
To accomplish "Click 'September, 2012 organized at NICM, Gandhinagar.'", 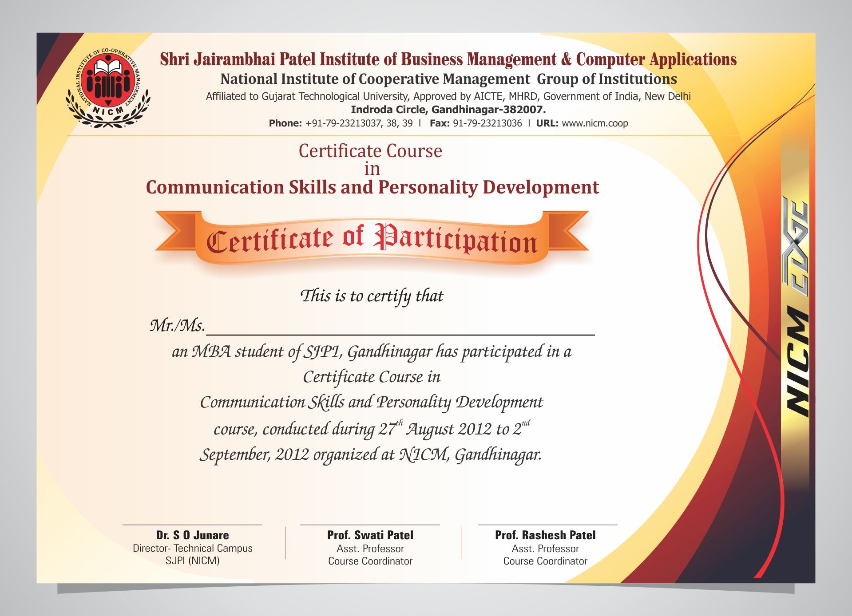I will [371, 455].
